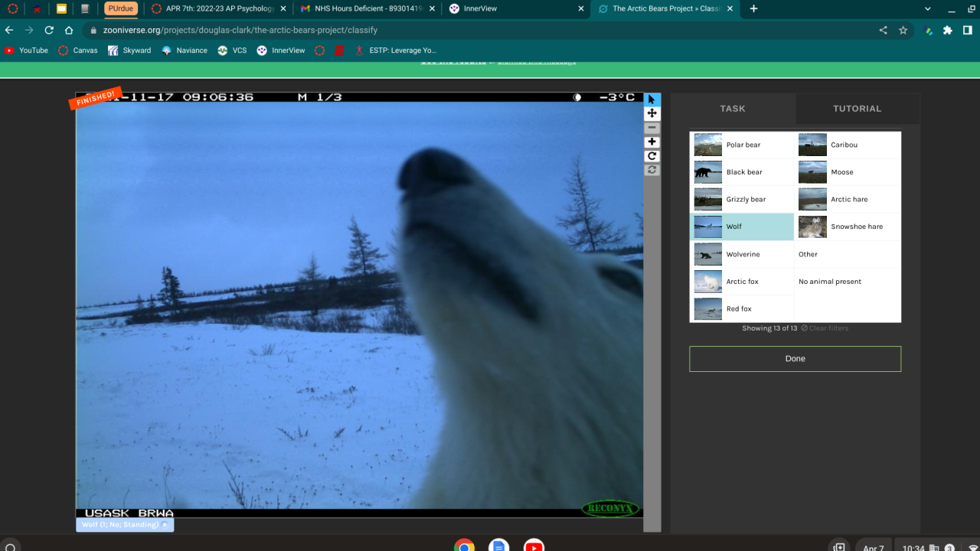Click Clear filters link

tap(825, 328)
